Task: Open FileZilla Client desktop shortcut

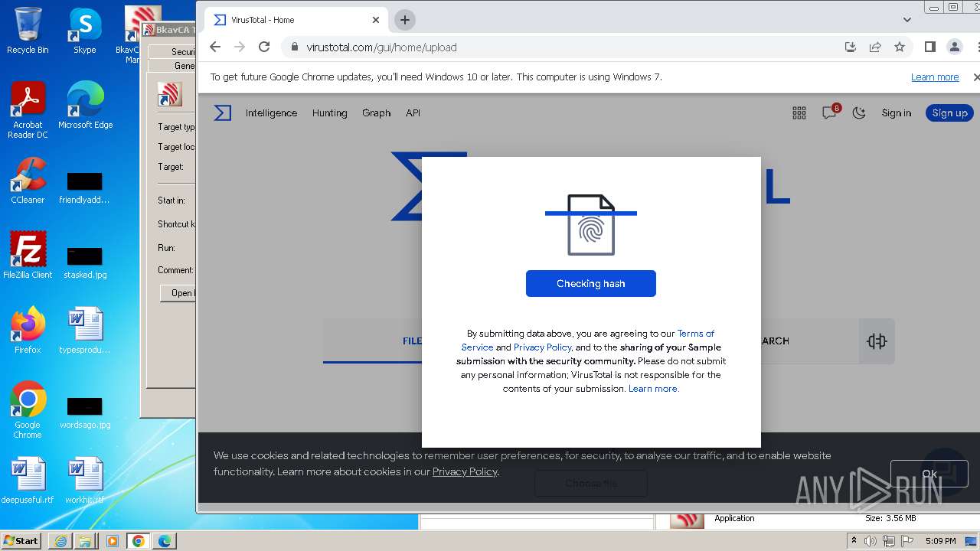Action: (x=28, y=256)
